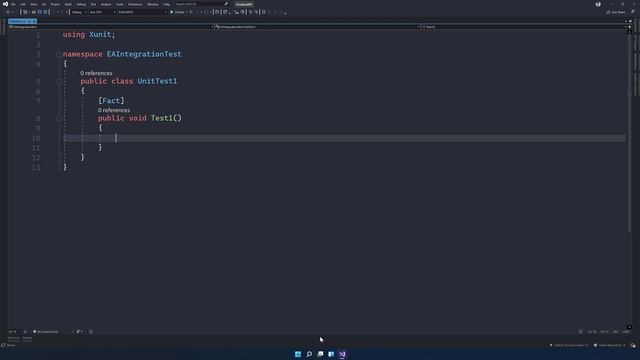The image size is (640, 360).
Task: Click the Test1 method name
Action: (x=162, y=118)
